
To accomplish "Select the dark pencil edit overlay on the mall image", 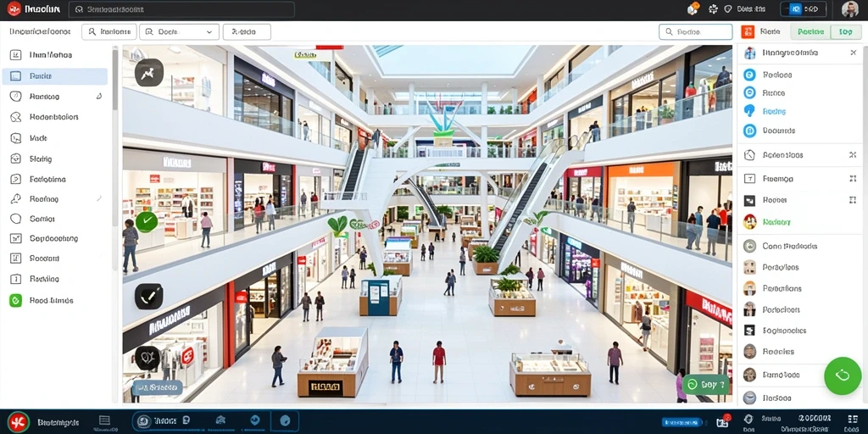I will click(x=149, y=297).
